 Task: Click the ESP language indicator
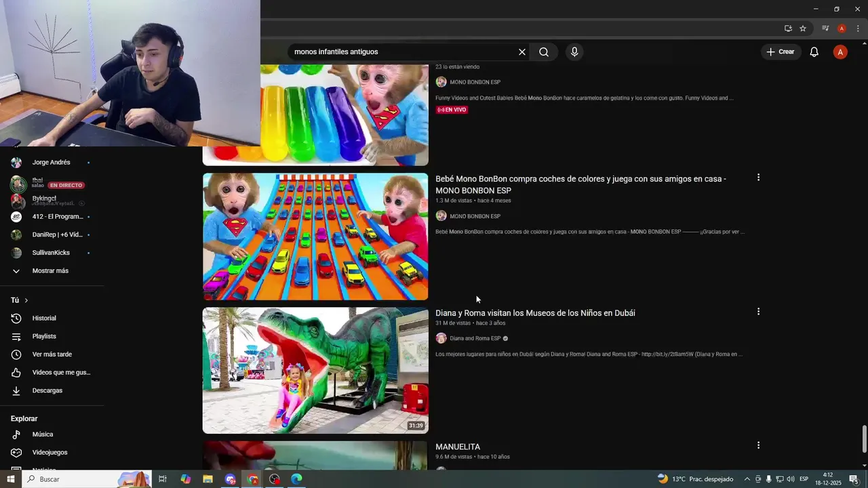click(804, 479)
